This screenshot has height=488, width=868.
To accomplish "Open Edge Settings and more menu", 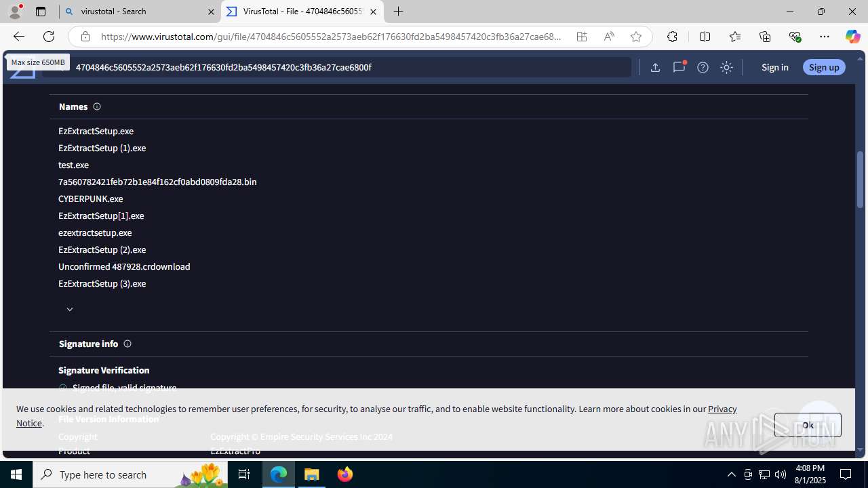I will coord(825,37).
